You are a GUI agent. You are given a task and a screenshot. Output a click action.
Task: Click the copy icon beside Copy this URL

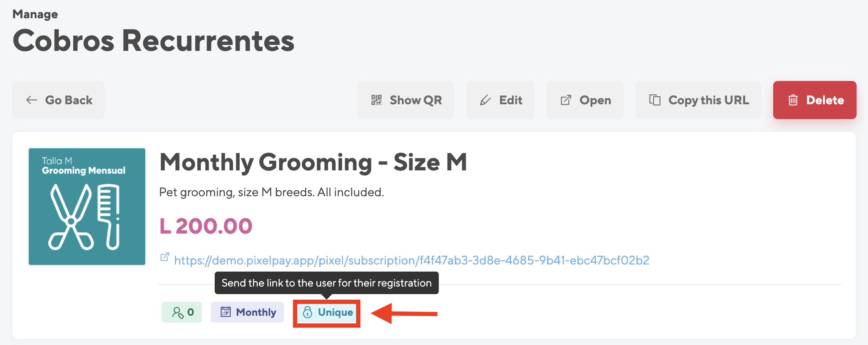[x=655, y=100]
